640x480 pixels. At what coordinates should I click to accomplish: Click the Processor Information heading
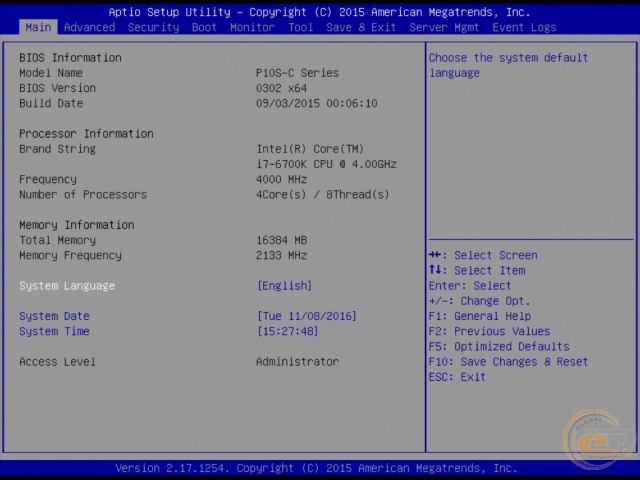[x=86, y=134]
